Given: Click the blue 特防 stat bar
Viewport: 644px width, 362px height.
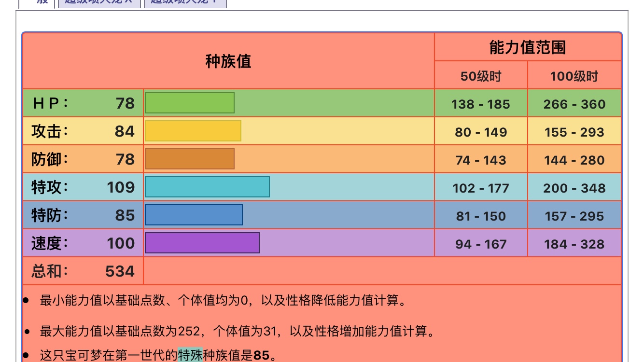Looking at the screenshot, I should 194,215.
